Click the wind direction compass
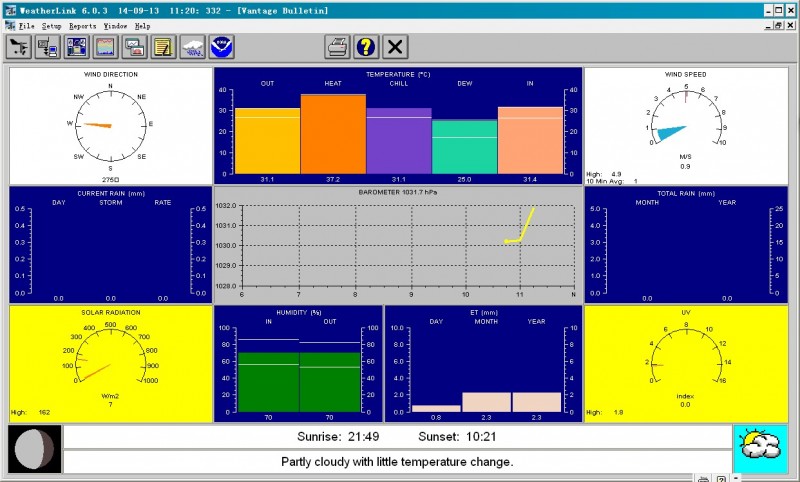This screenshot has width=800, height=482. pyautogui.click(x=111, y=125)
